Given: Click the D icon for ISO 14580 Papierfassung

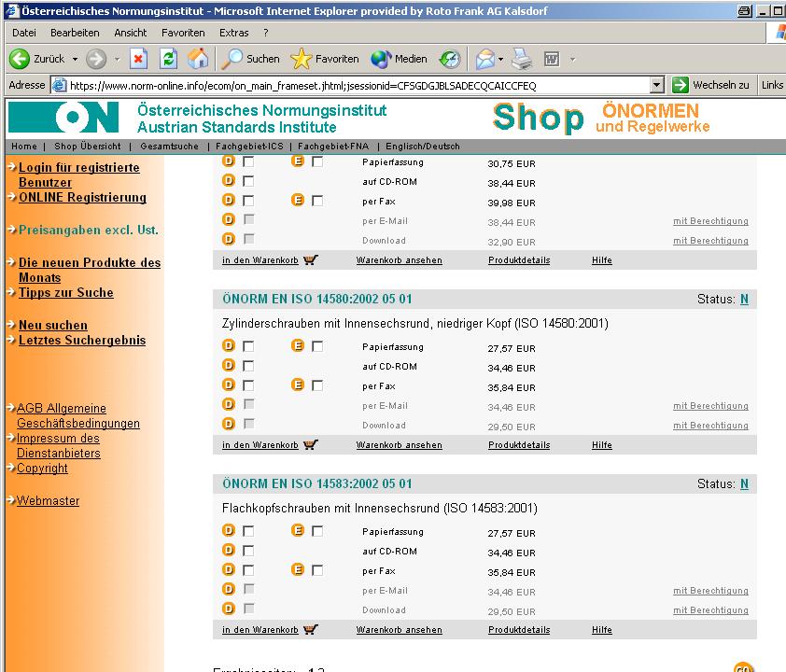Looking at the screenshot, I should coord(229,345).
